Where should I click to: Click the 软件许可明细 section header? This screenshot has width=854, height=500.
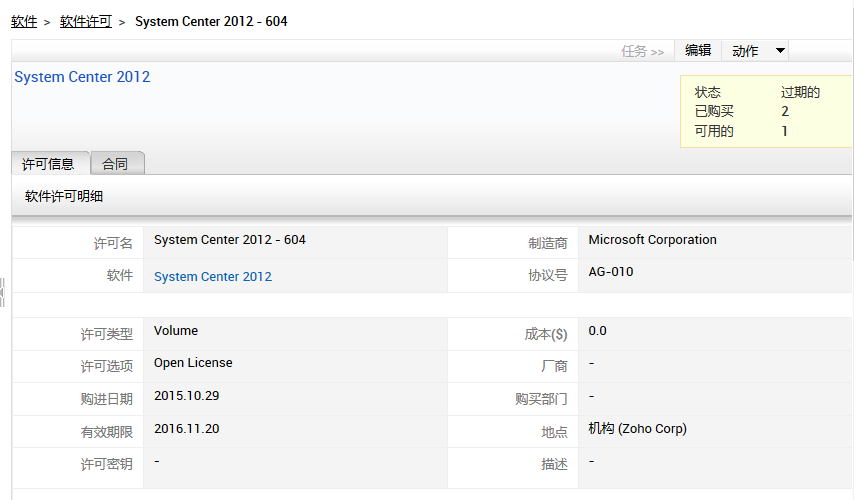(64, 196)
